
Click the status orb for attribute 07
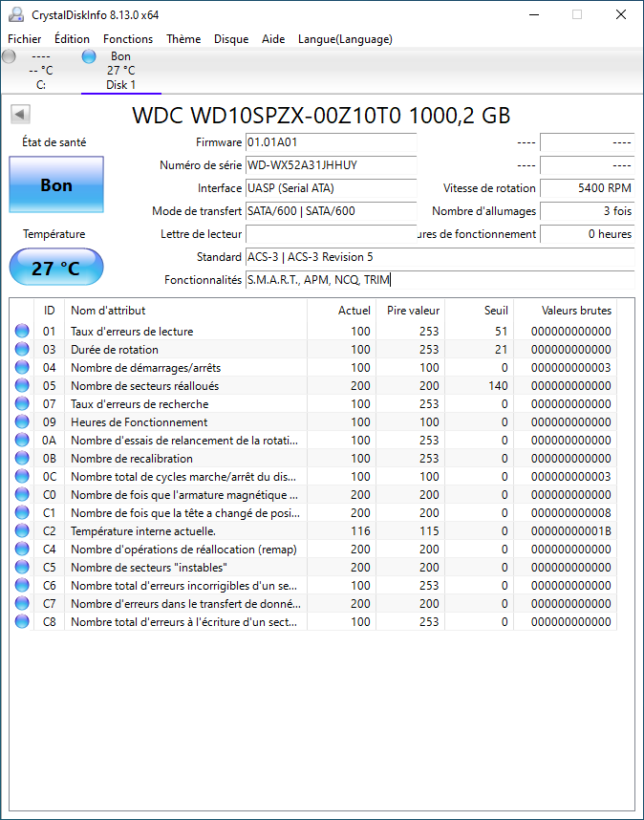22,403
